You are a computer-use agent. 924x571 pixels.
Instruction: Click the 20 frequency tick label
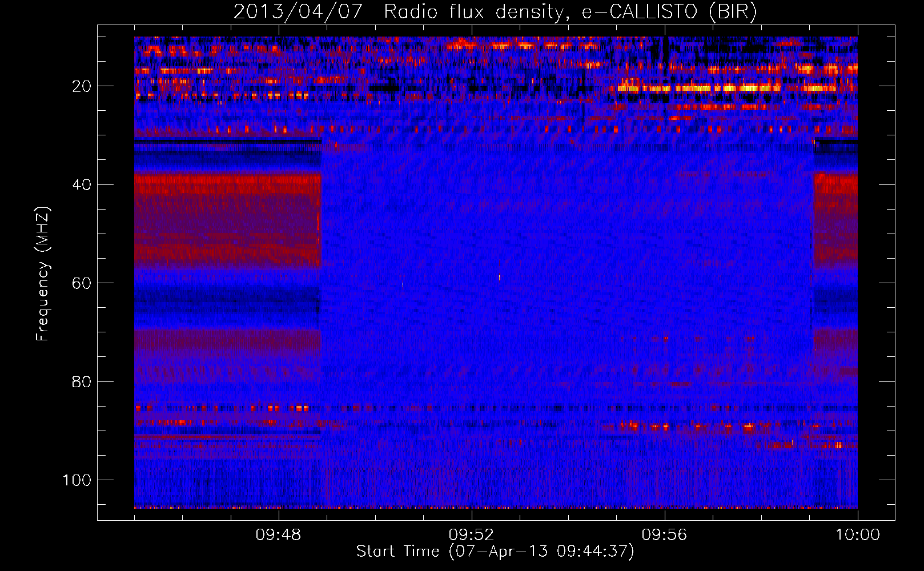click(82, 86)
